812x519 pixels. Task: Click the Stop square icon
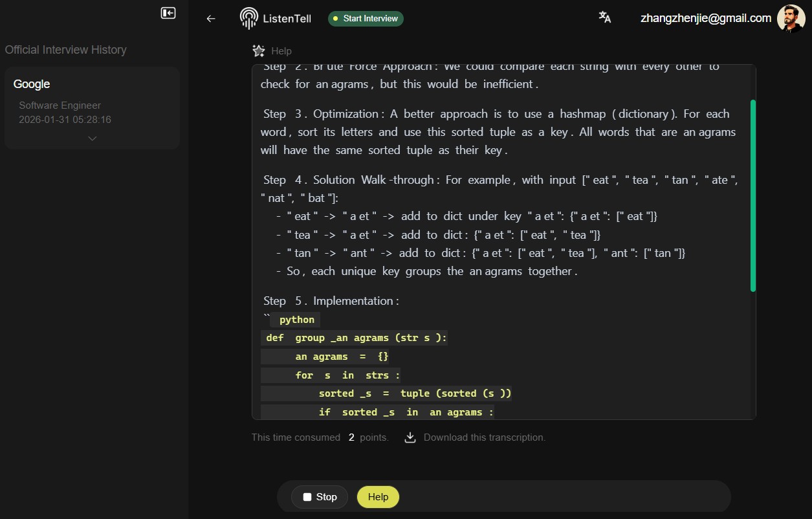(x=307, y=497)
